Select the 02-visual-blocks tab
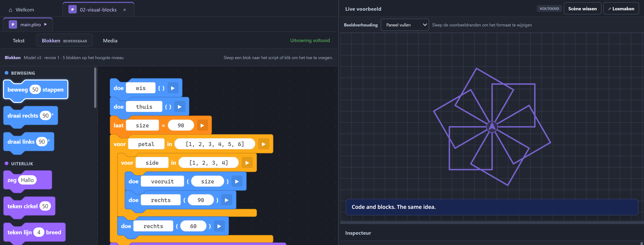The width and height of the screenshot is (644, 245). tap(98, 10)
